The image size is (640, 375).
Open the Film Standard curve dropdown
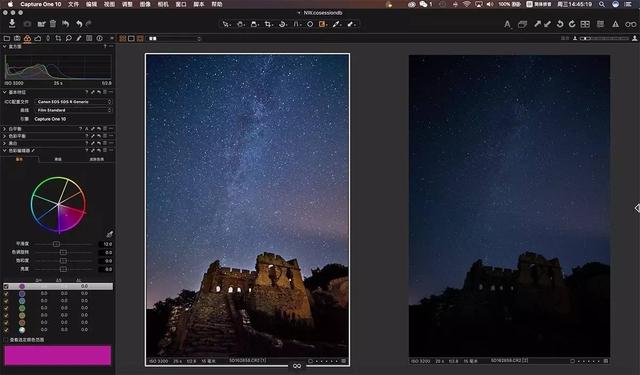(x=74, y=110)
